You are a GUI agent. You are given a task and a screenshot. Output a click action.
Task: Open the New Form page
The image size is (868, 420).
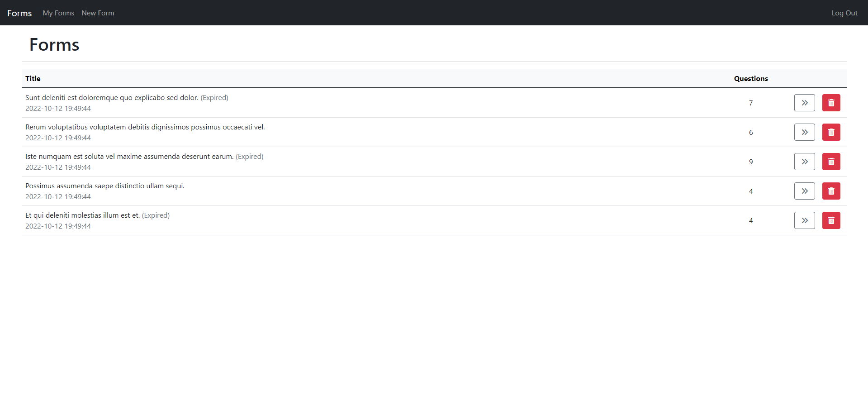[x=98, y=13]
